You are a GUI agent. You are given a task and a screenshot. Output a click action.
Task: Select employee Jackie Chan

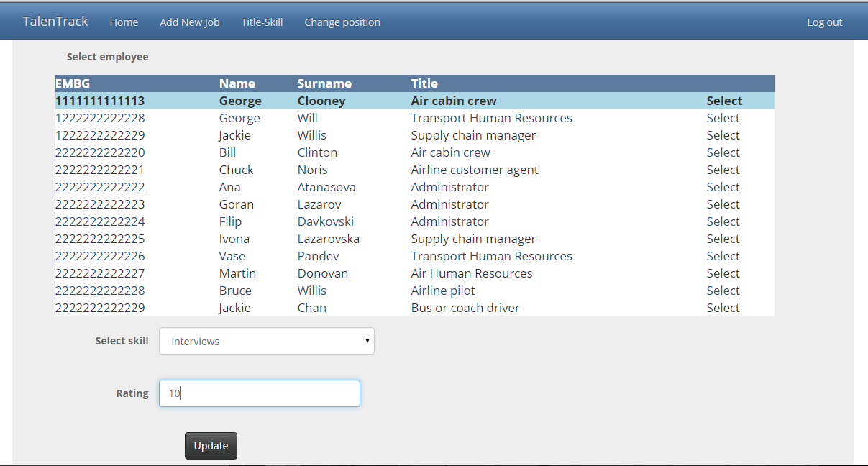pyautogui.click(x=723, y=308)
